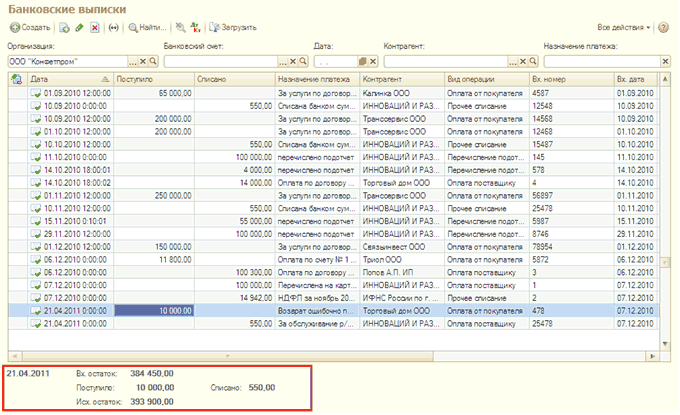The height and width of the screenshot is (415, 680).
Task: Open the calendar picker for Дата field
Action: tap(363, 62)
